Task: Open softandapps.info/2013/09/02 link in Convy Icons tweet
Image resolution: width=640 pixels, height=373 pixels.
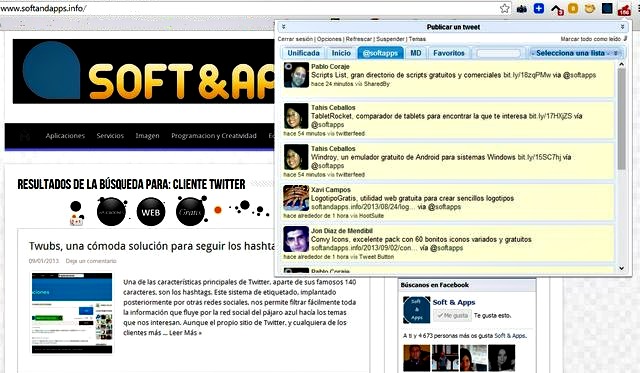Action: [x=363, y=248]
